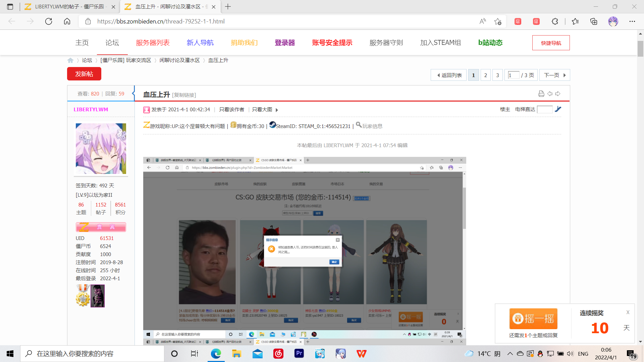This screenshot has height=362, width=644.
Task: Click the 闲聊讨论及灌水区 breadcrumb
Action: 179,60
